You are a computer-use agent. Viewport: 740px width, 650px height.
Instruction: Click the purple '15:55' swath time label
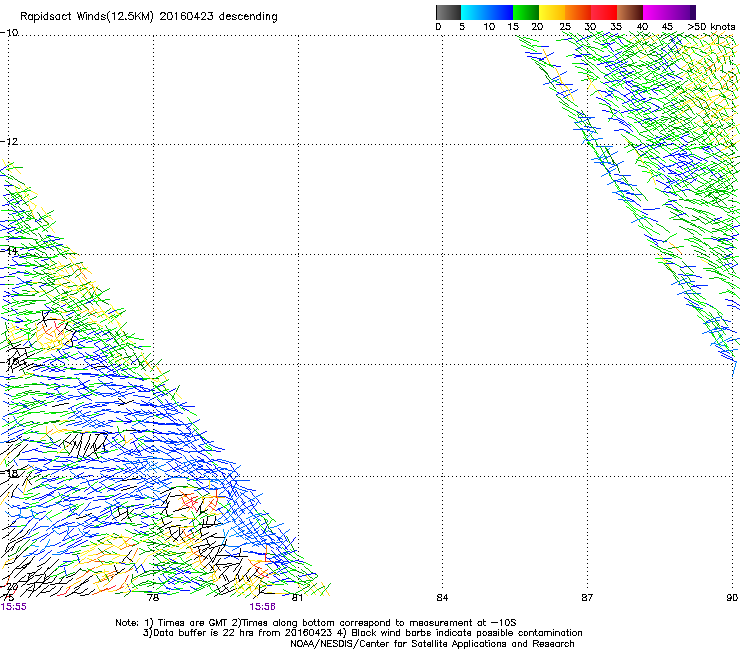(14, 607)
